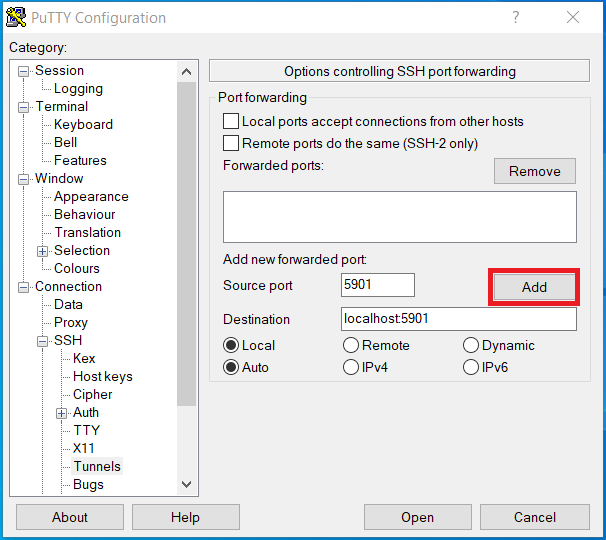Viewport: 606px width, 540px height.
Task: Click the Destination input field
Action: tap(458, 320)
